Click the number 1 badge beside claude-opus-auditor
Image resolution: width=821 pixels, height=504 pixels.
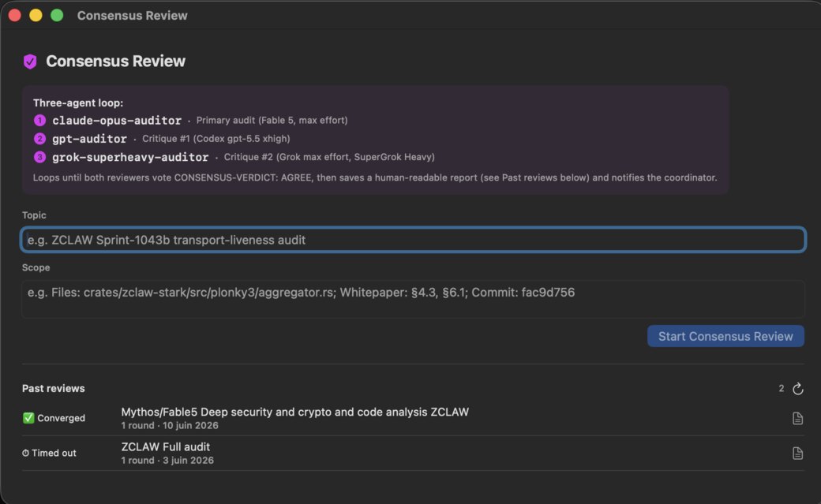(x=39, y=121)
